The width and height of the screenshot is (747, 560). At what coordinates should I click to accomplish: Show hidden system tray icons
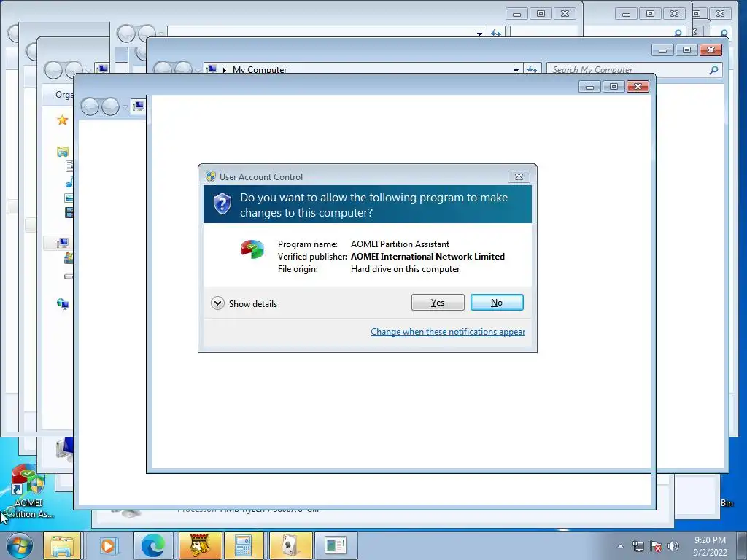tap(620, 546)
